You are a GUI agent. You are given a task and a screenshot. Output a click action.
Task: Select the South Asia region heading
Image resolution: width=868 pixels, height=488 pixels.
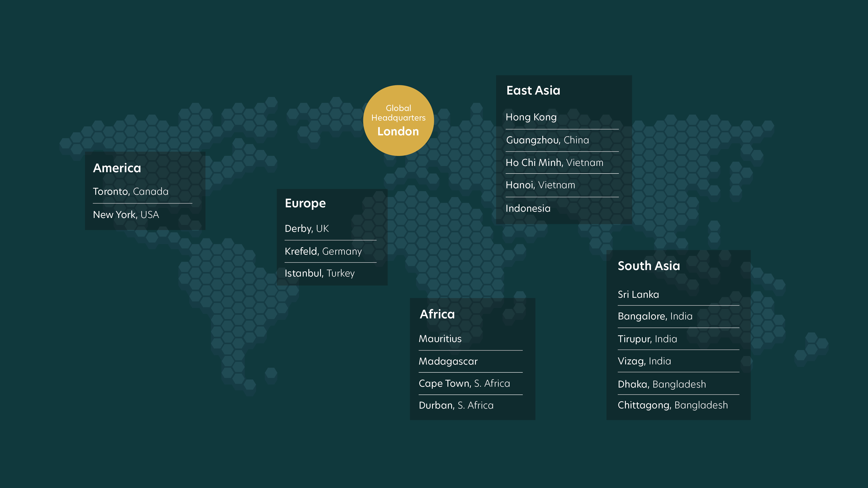[649, 266]
